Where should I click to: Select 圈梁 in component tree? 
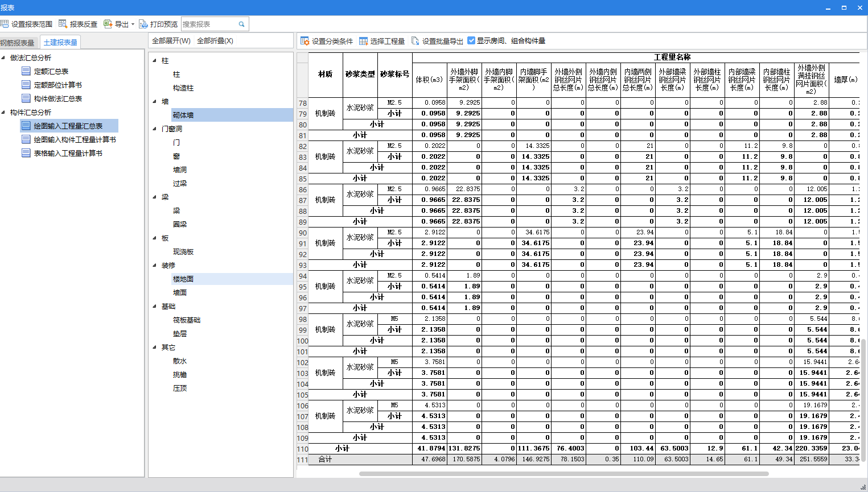coord(180,225)
